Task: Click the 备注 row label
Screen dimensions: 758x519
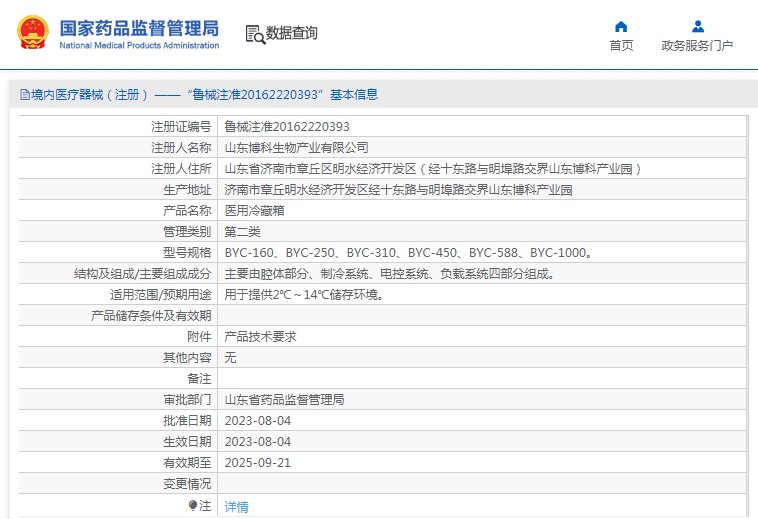Action: pos(199,379)
